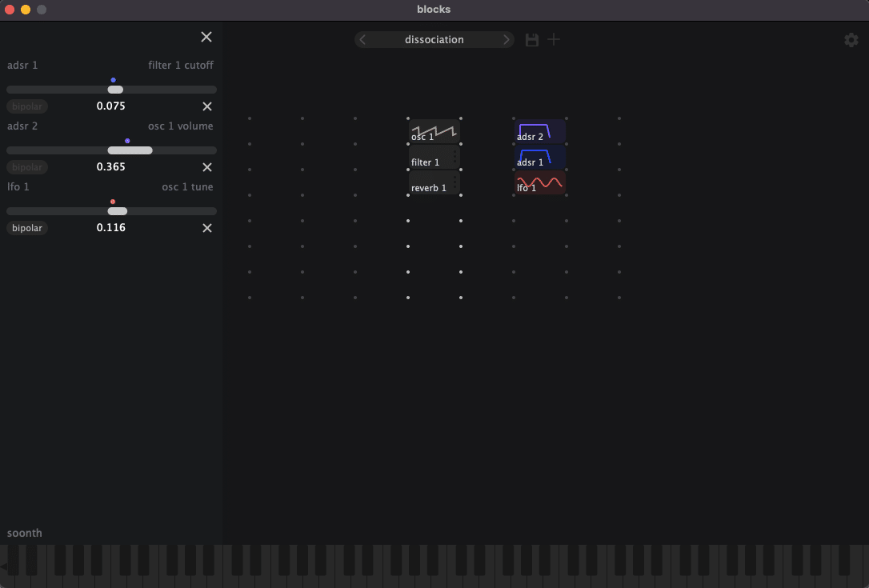This screenshot has height=588, width=869.
Task: Click the adsr 2 source label
Action: [x=22, y=126]
